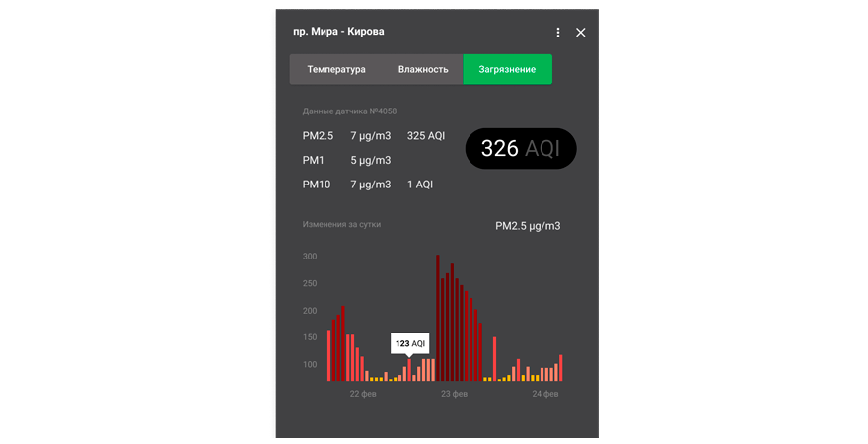
Task: Switch to the Влажность tab
Action: 423,69
